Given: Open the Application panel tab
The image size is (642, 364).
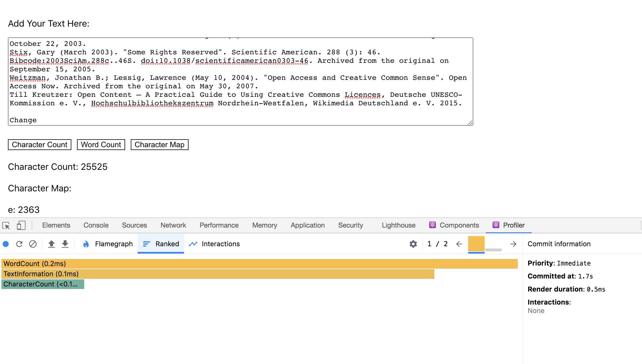Looking at the screenshot, I should [x=307, y=225].
